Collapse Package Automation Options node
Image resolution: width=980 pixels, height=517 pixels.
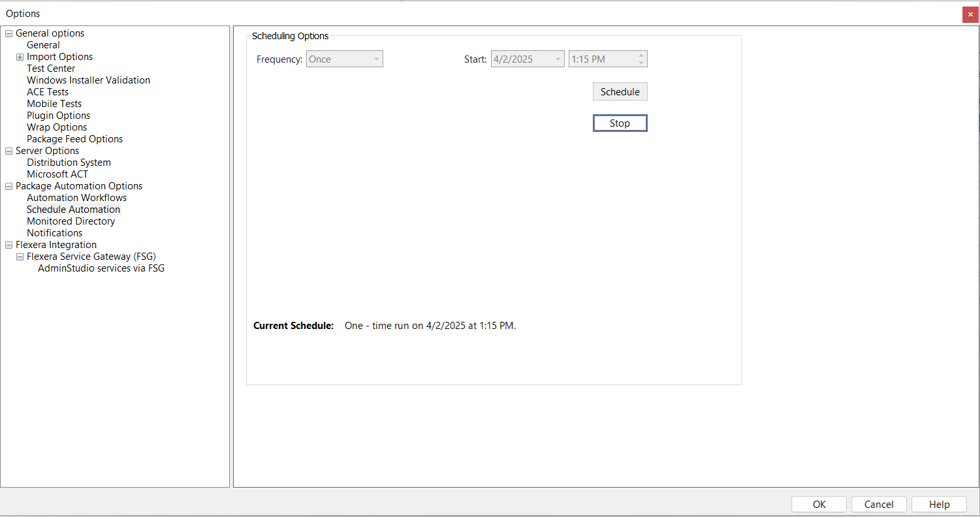[9, 186]
